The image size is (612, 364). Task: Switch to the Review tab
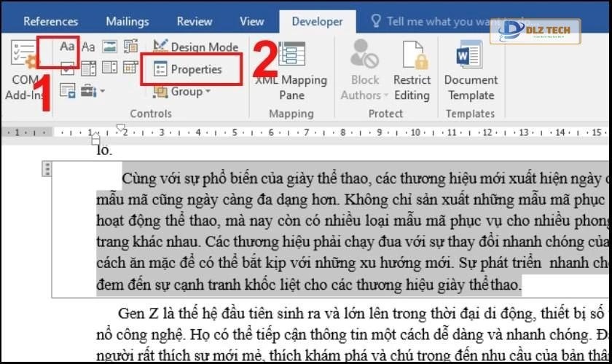(195, 21)
